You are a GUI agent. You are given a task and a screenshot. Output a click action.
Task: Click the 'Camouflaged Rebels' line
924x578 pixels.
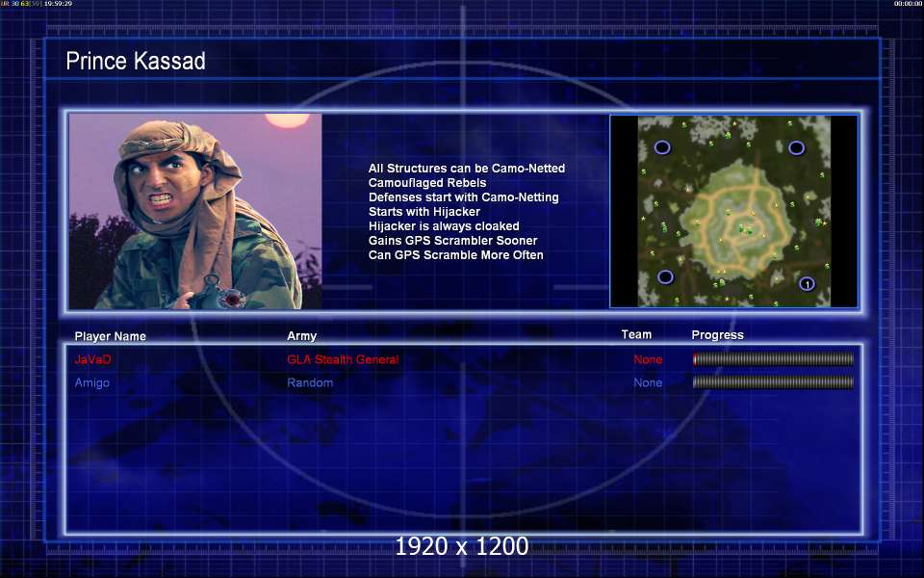[427, 183]
